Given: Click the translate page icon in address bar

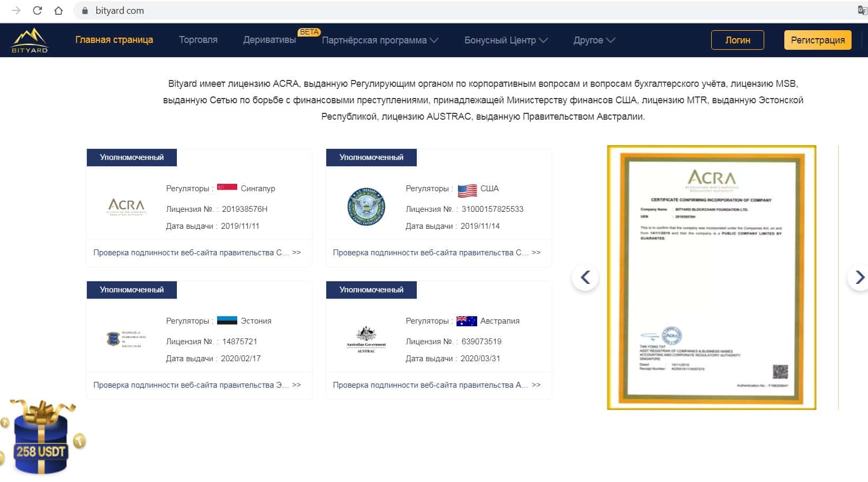Looking at the screenshot, I should (862, 11).
